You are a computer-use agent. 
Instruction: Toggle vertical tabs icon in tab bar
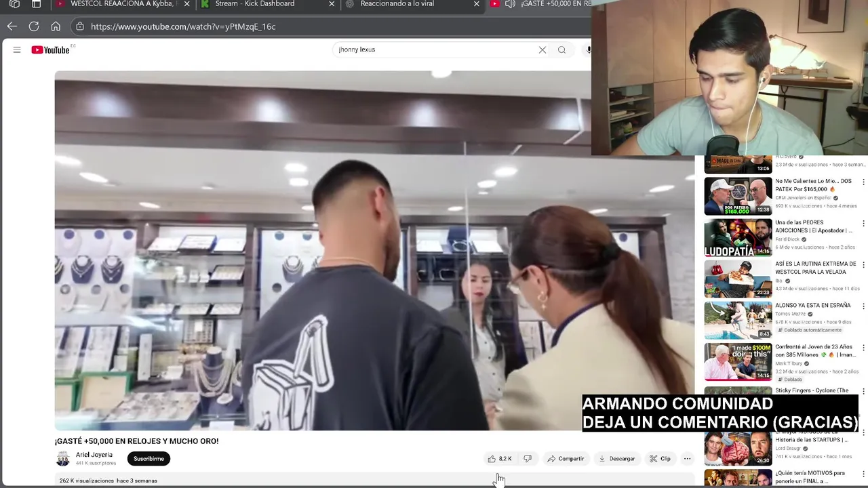(37, 4)
